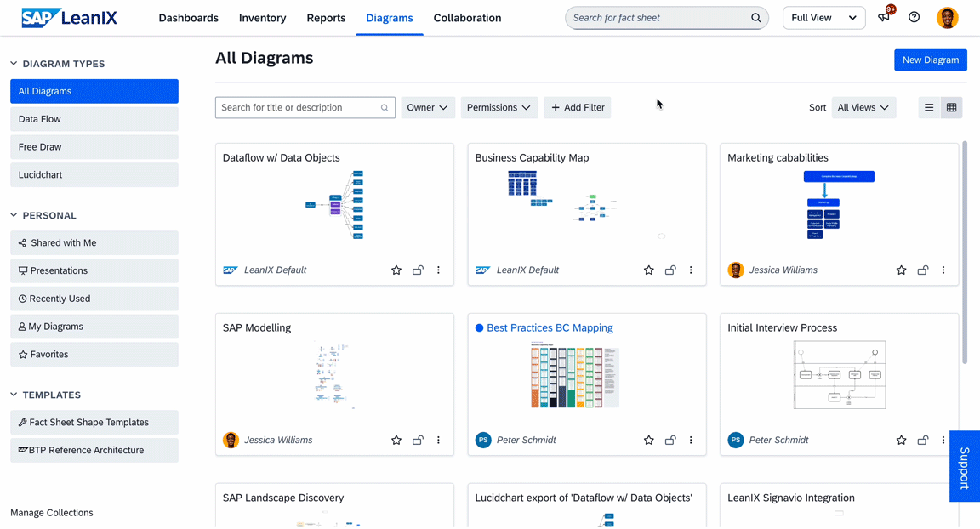Screen dimensions: 980x529
Task: Favorite the Dataflow w/ Data Objects diagram
Action: (396, 270)
